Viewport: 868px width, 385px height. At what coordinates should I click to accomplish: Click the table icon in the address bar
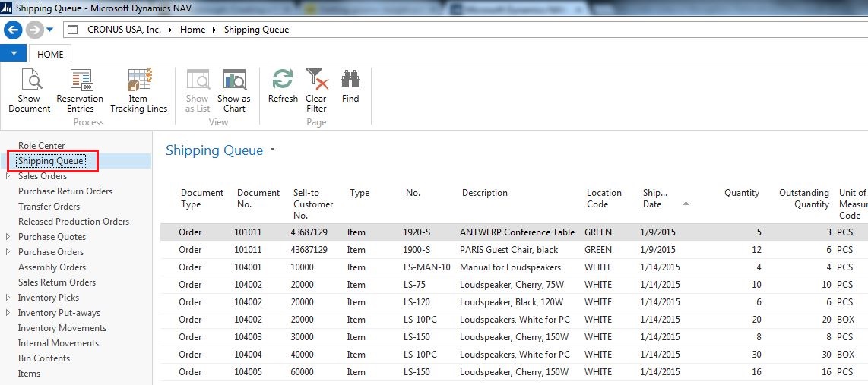[x=72, y=30]
